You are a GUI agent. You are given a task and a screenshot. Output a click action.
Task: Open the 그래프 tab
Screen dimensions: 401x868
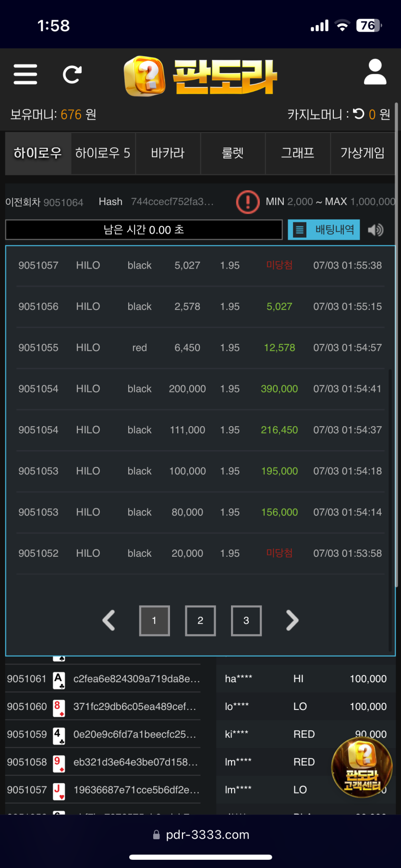pos(298,153)
